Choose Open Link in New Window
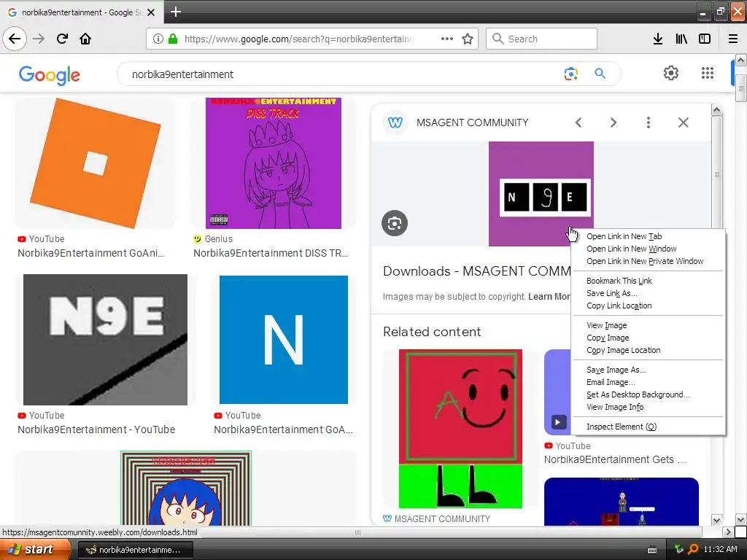This screenshot has width=747, height=560. coord(631,249)
